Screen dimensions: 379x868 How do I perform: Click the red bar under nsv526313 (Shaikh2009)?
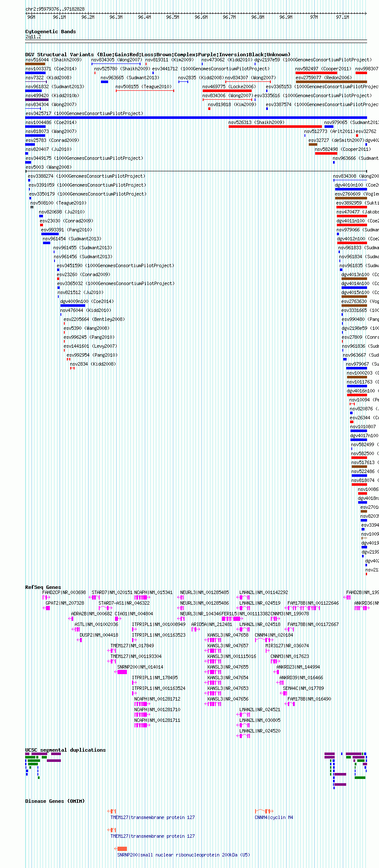pyautogui.click(x=275, y=127)
